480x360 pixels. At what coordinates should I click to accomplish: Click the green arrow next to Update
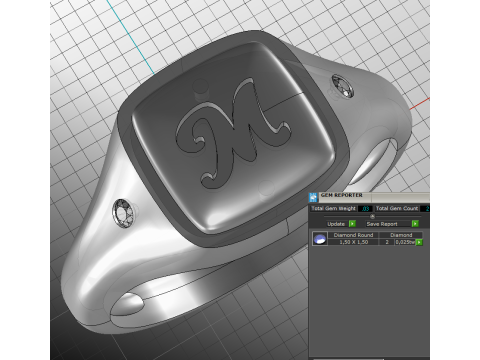(352, 224)
